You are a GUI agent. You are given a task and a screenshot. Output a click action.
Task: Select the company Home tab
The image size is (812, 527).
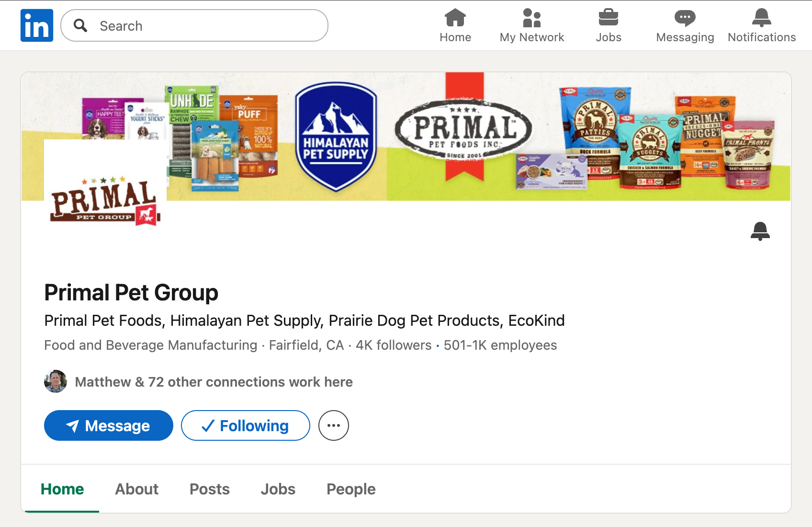click(62, 489)
